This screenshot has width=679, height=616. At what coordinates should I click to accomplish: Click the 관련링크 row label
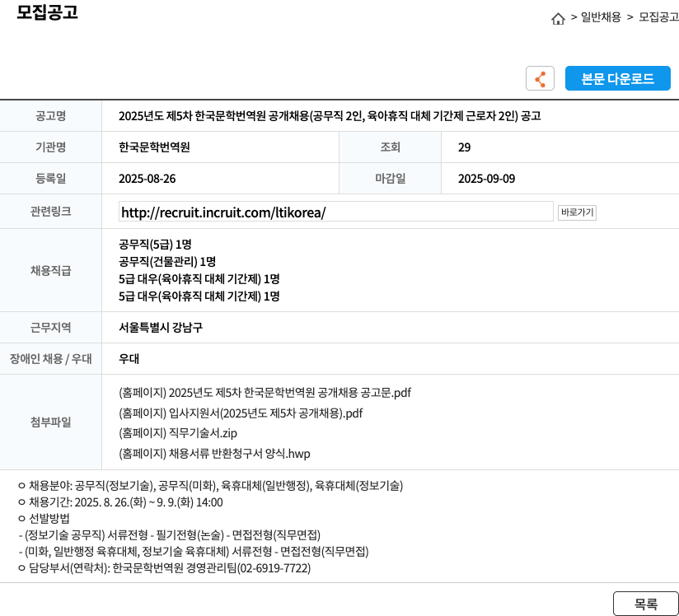click(50, 212)
